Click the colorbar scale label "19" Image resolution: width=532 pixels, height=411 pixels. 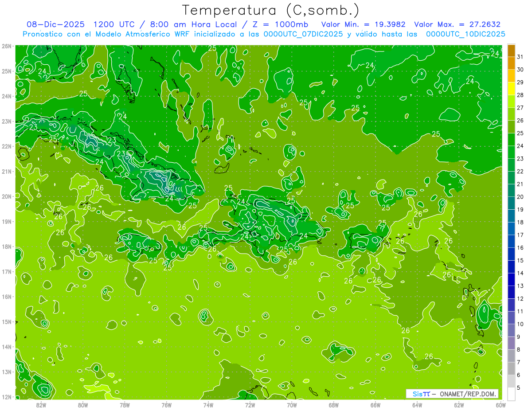pos(520,209)
